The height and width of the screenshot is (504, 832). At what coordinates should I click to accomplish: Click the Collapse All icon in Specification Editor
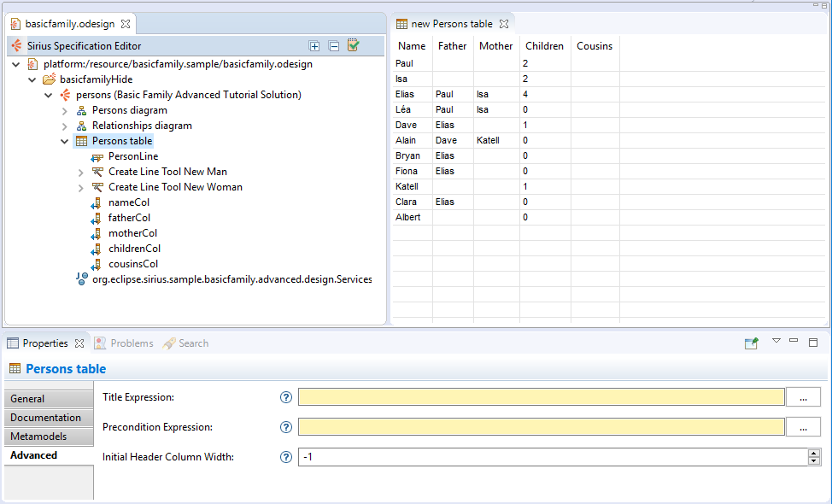pyautogui.click(x=334, y=46)
